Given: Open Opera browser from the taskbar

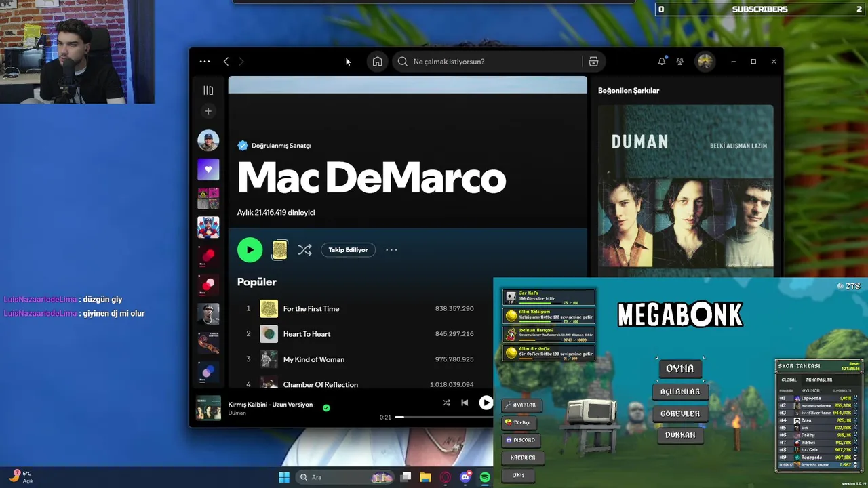Looking at the screenshot, I should [446, 477].
